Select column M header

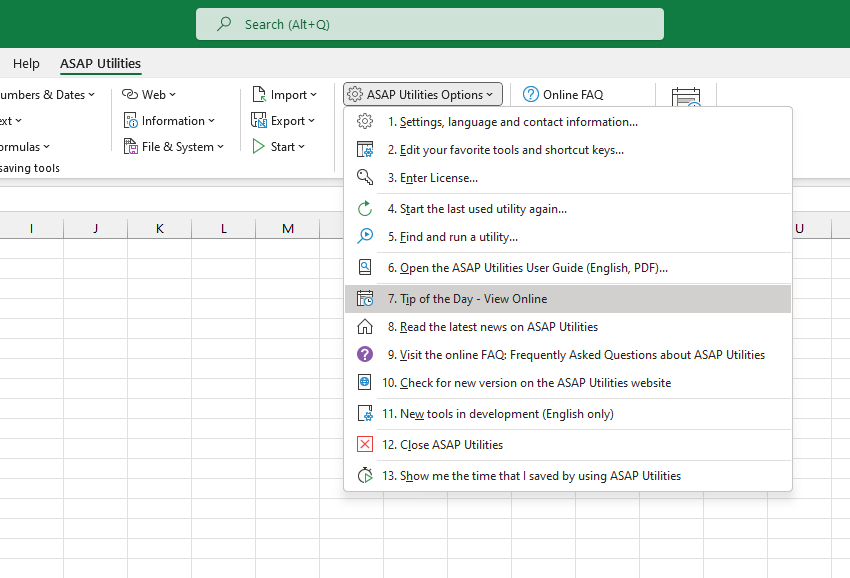pyautogui.click(x=288, y=228)
